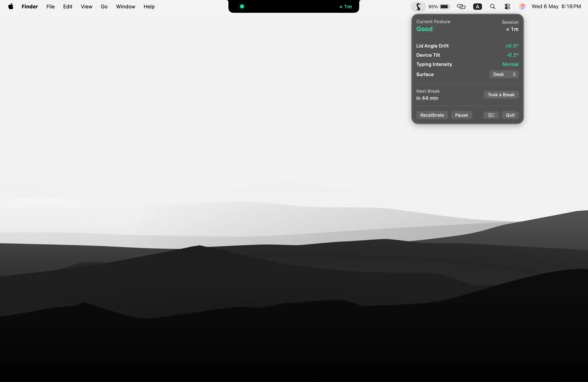Open the Apple menu
This screenshot has height=382, width=588.
[x=11, y=6]
